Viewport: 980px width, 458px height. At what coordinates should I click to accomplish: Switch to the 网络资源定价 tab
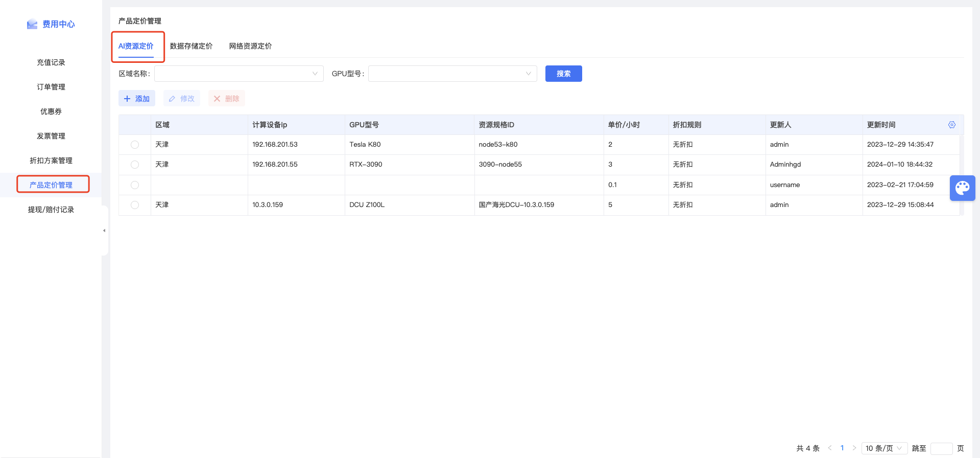pos(251,46)
